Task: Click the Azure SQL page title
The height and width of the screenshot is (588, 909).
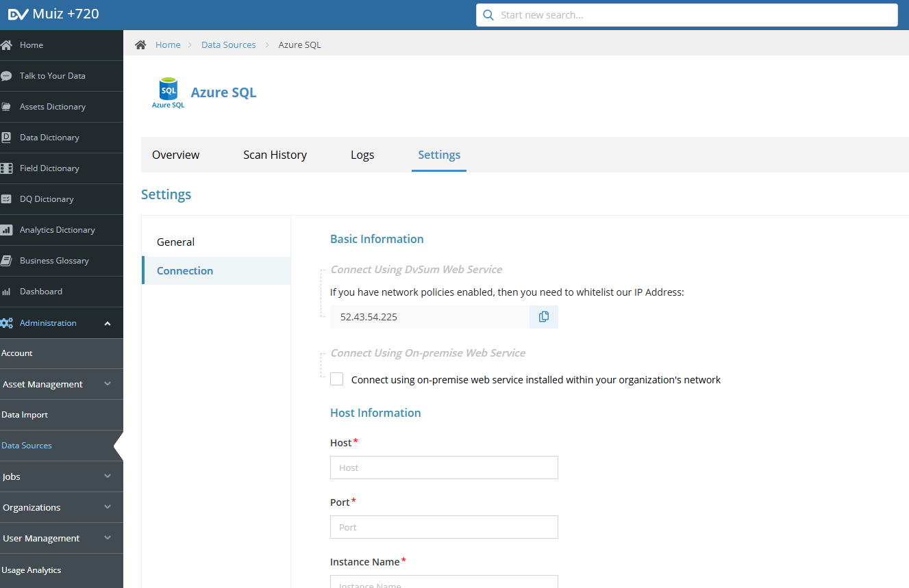Action: pyautogui.click(x=223, y=92)
